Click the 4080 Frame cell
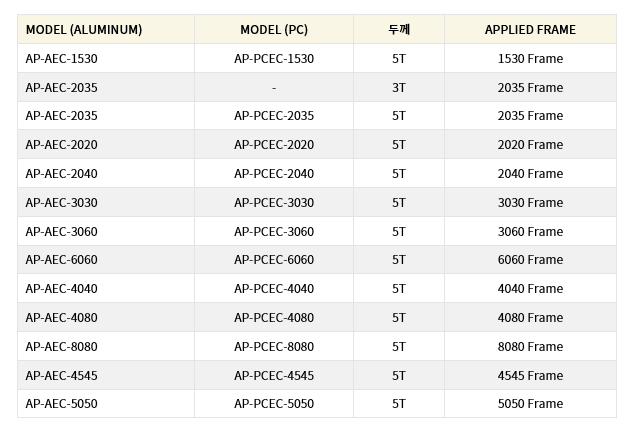The image size is (628, 435). tap(530, 317)
